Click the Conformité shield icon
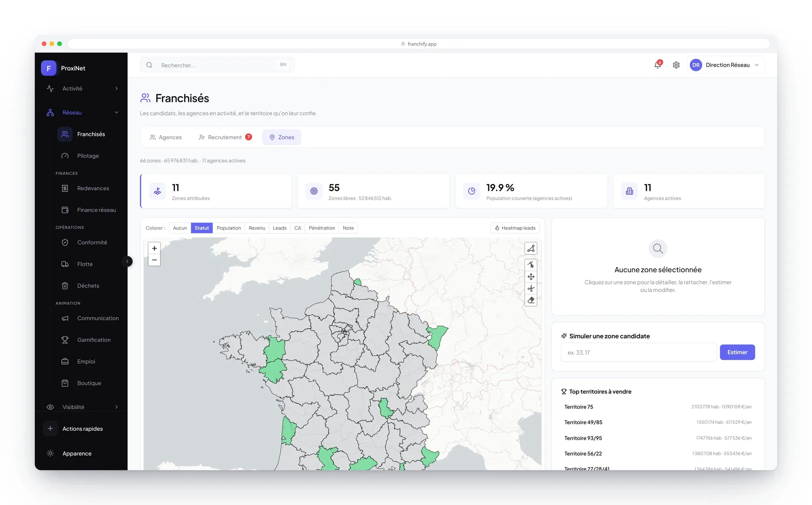Screen dimensions: 812x505 coord(65,242)
